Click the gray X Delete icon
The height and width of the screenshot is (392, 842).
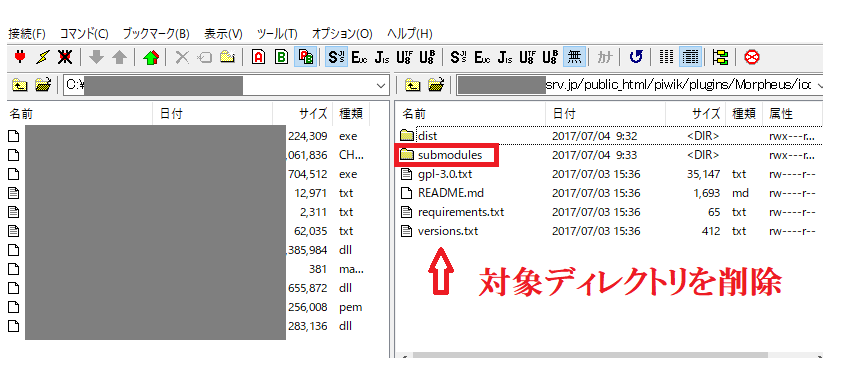coord(183,57)
